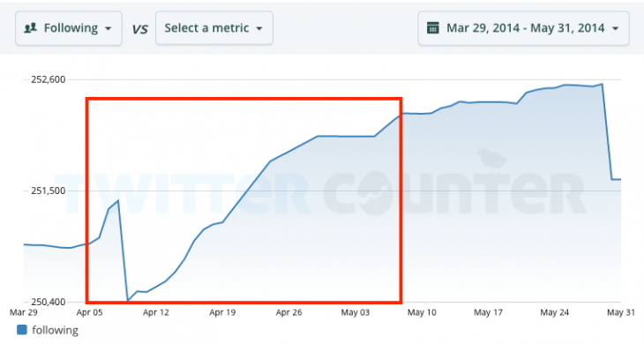Click the following legend label
This screenshot has width=644, height=344.
(55, 330)
